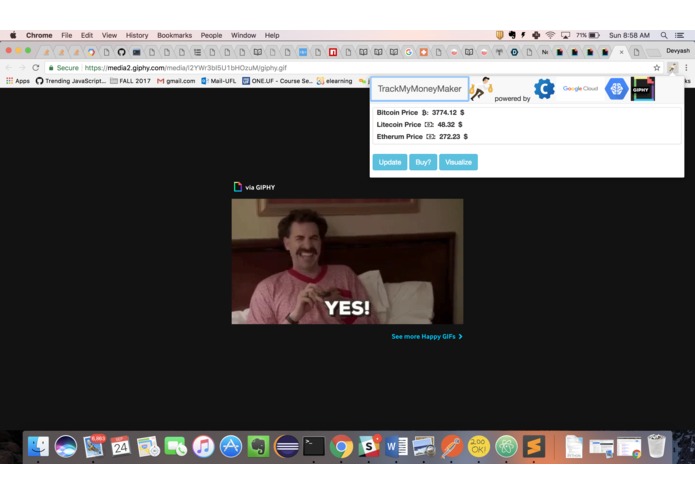The height and width of the screenshot is (494, 695).
Task: Click the Litecoin Price value 48.32
Action: click(x=446, y=124)
